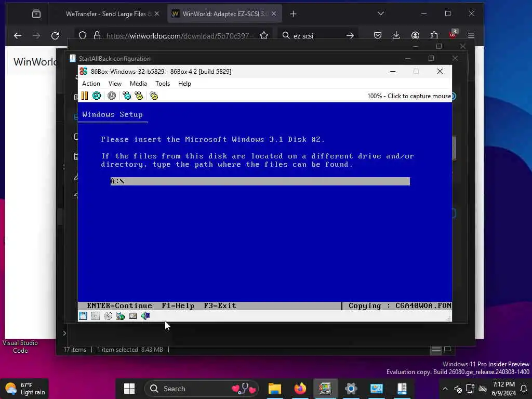Viewport: 532px width, 399px height.
Task: Click the A:\ path input field
Action: click(x=260, y=181)
